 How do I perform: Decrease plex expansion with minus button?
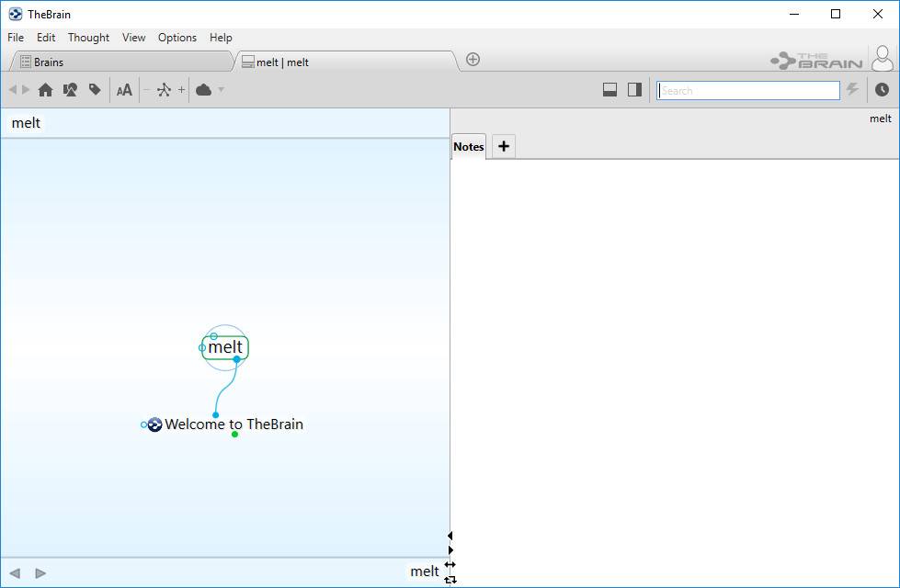[146, 90]
